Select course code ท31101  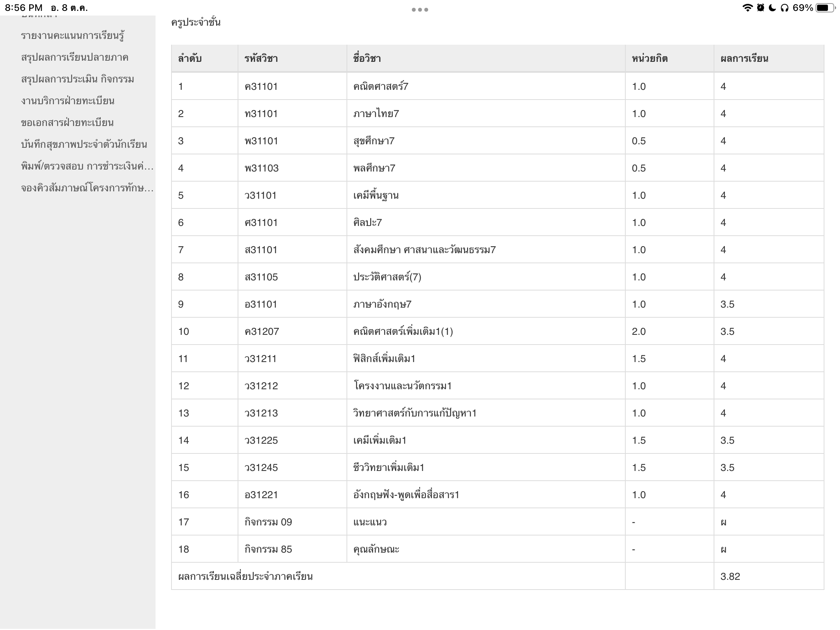pos(261,114)
